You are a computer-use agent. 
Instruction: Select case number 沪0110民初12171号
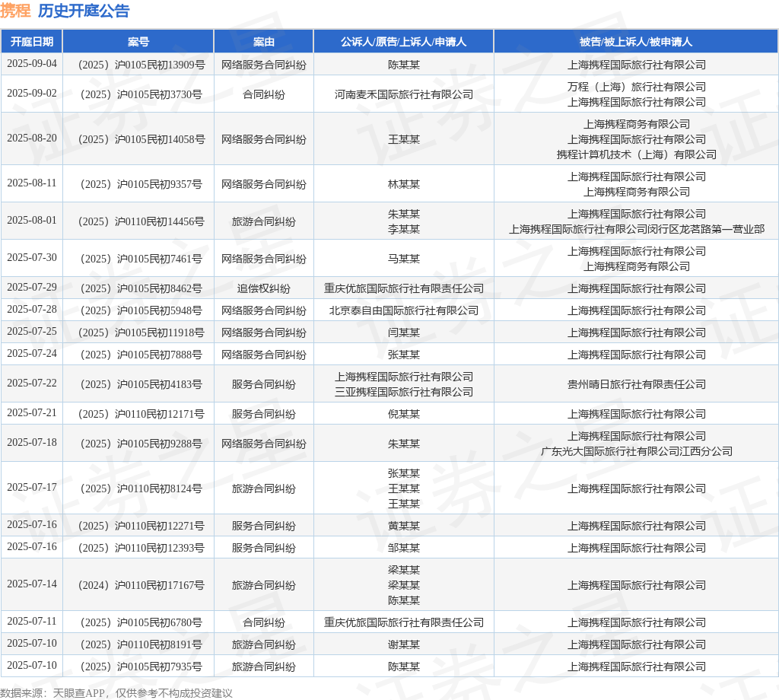pyautogui.click(x=141, y=414)
